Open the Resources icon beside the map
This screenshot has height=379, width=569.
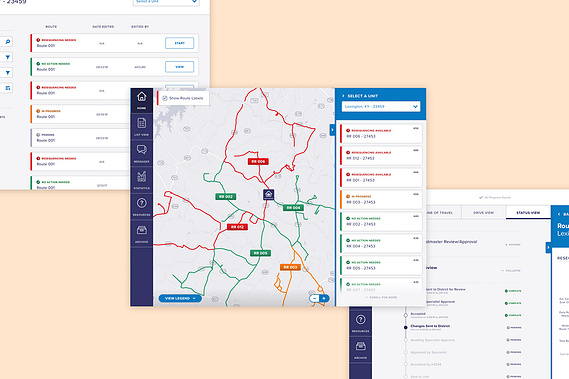pyautogui.click(x=142, y=207)
